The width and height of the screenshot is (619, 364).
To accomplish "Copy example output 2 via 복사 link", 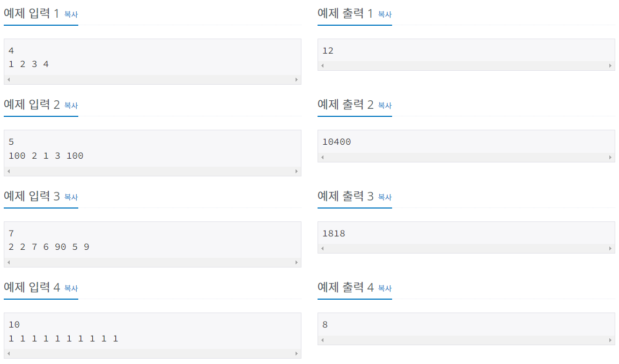I will tap(385, 105).
